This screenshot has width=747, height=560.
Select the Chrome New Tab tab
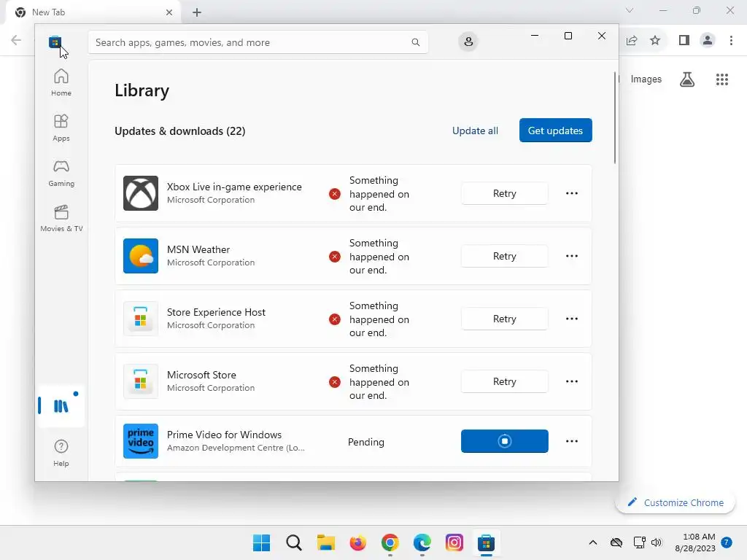coord(93,12)
